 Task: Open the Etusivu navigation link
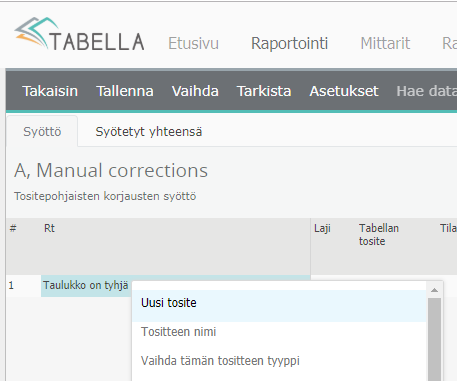click(x=193, y=43)
